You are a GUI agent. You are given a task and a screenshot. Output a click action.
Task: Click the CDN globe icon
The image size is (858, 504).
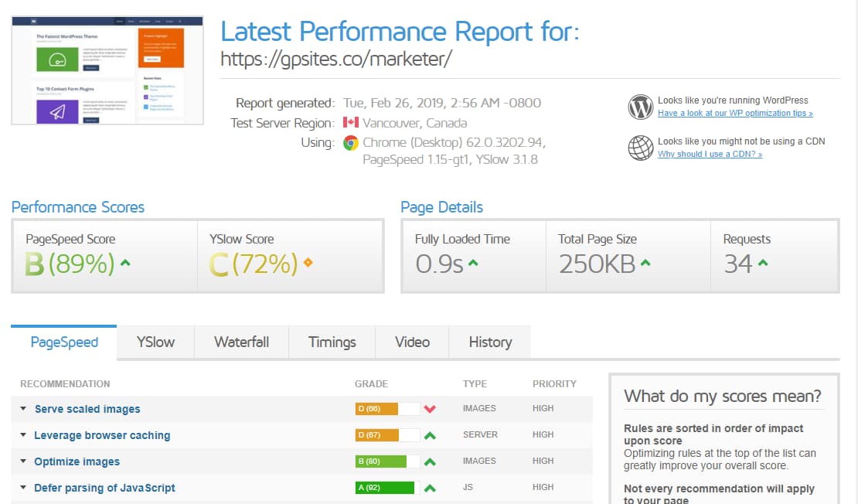(640, 148)
